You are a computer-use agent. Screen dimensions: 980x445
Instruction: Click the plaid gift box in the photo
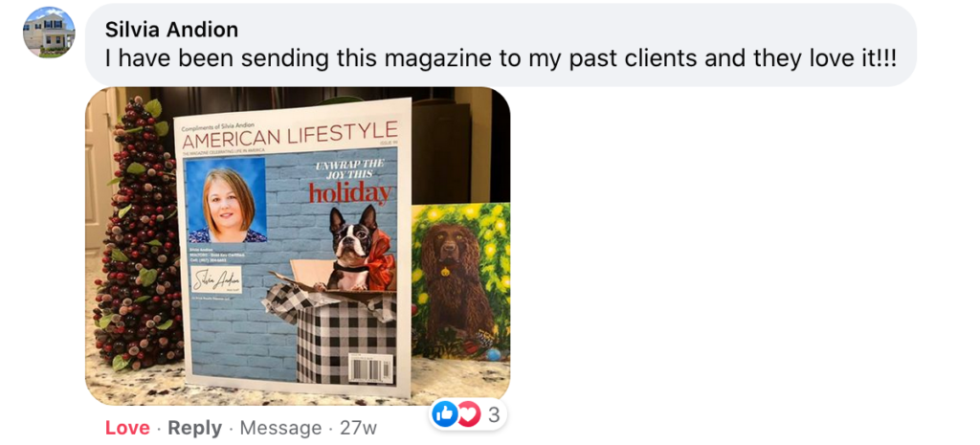pos(331,334)
